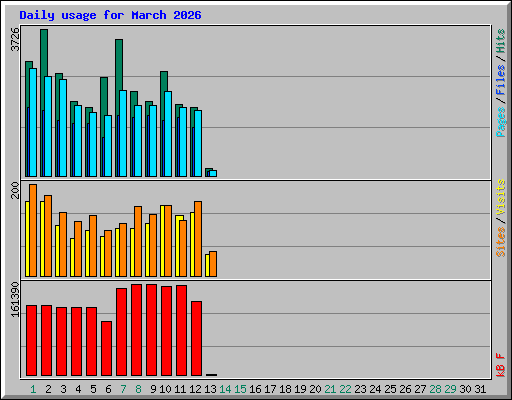This screenshot has width=512, height=400.
Task: Select day 20 label on the x-axis
Action: click(x=315, y=389)
